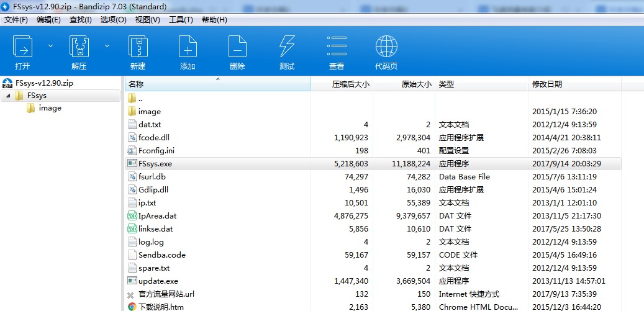Select the update.exe file row

[x=158, y=281]
